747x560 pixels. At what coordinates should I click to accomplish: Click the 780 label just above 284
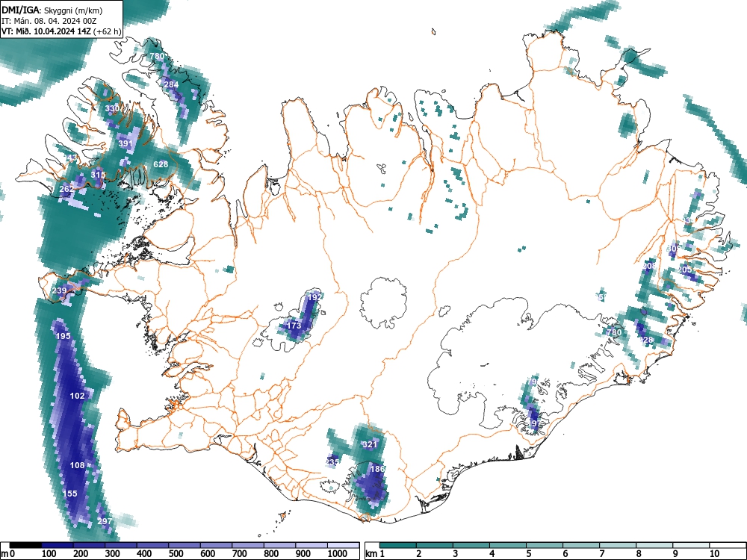pos(157,56)
